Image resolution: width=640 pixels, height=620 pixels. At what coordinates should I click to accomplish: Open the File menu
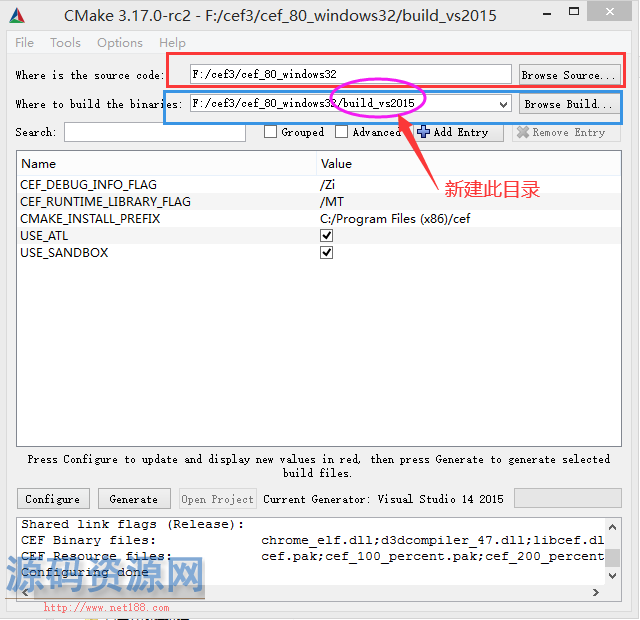pyautogui.click(x=25, y=43)
